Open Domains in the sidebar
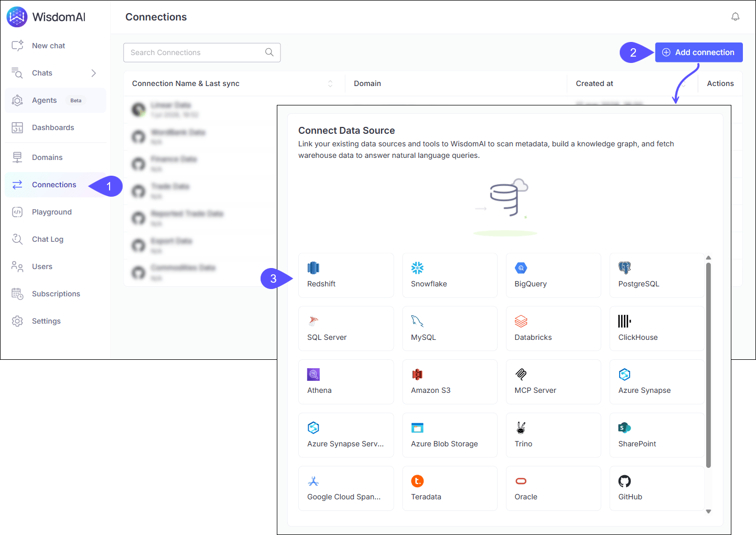 click(x=56, y=157)
